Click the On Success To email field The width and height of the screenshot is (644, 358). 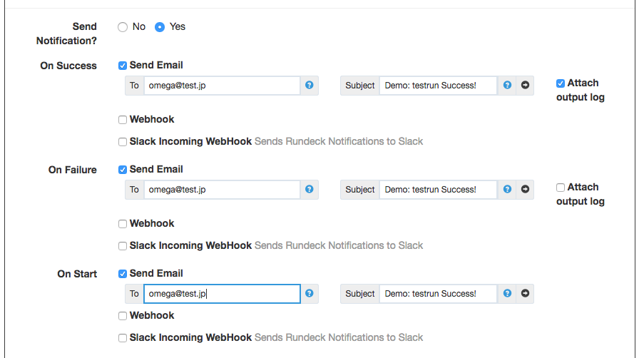pyautogui.click(x=222, y=86)
